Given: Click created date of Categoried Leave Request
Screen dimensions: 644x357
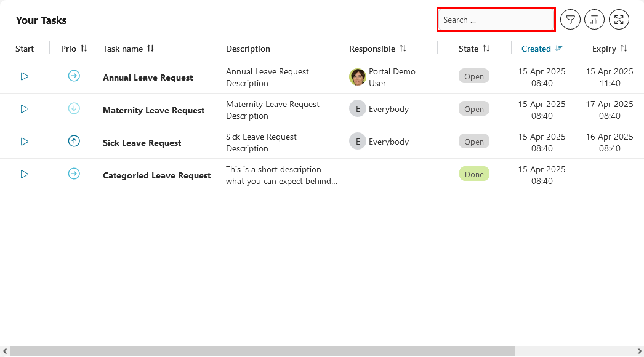Looking at the screenshot, I should pyautogui.click(x=542, y=175).
